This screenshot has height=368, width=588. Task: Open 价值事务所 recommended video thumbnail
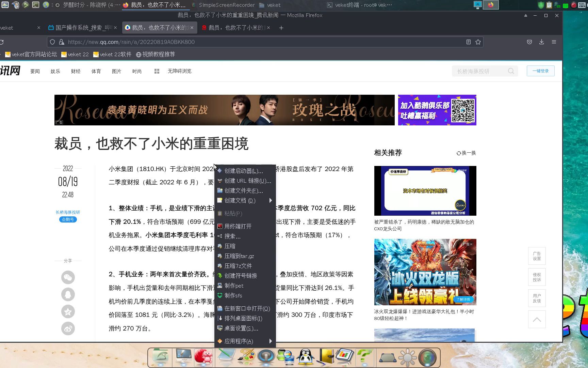pos(425,191)
